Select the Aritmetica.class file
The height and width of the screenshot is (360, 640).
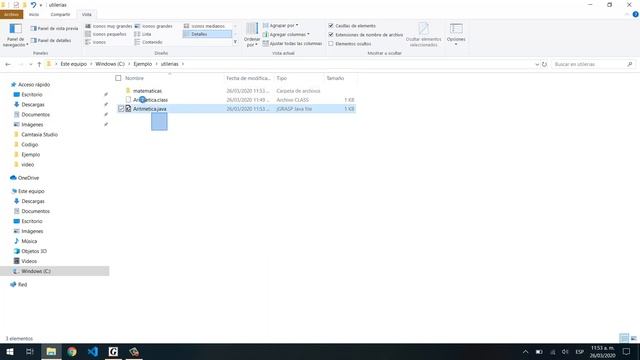click(150, 100)
